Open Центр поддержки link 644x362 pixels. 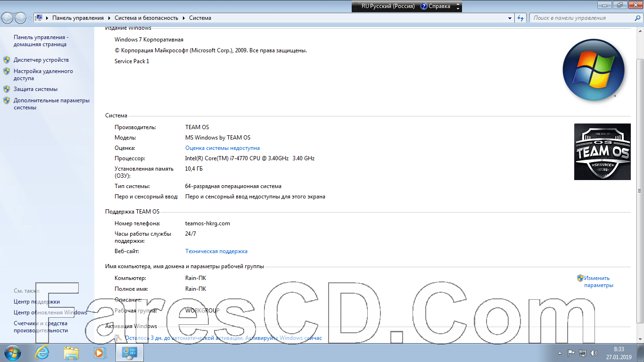[x=37, y=302]
